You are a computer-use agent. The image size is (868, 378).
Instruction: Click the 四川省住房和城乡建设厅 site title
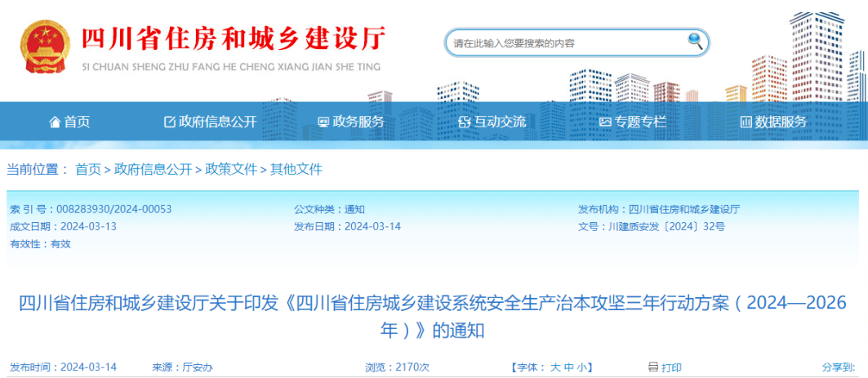pos(233,38)
